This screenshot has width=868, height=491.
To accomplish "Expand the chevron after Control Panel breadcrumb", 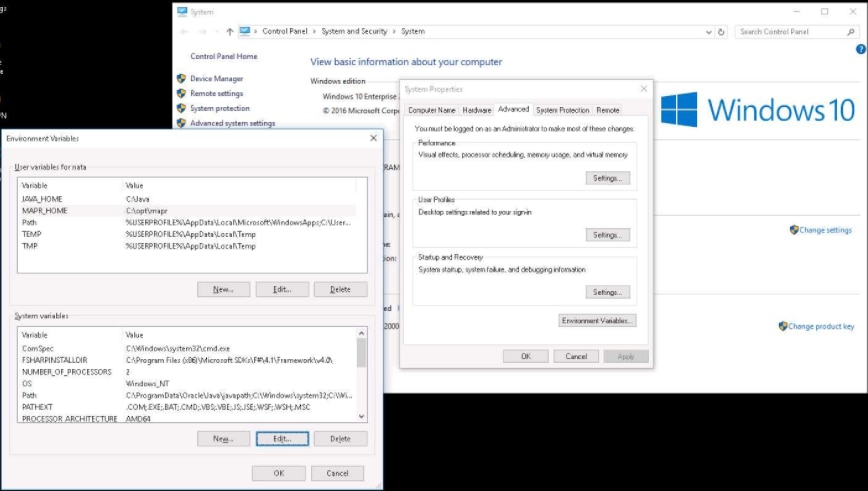I will click(312, 31).
